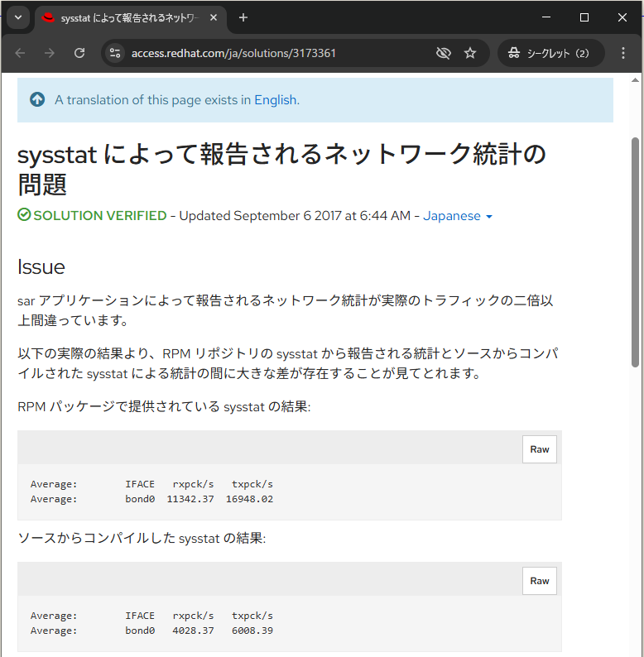Open Chrome three-dot menu
The height and width of the screenshot is (657, 644).
pos(623,53)
